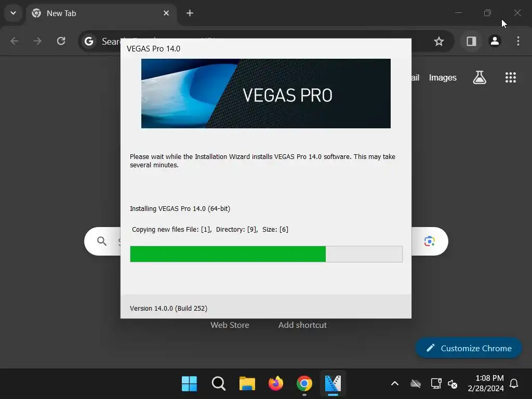The image size is (532, 399).
Task: Click the Google G icon in address bar
Action: pyautogui.click(x=89, y=42)
